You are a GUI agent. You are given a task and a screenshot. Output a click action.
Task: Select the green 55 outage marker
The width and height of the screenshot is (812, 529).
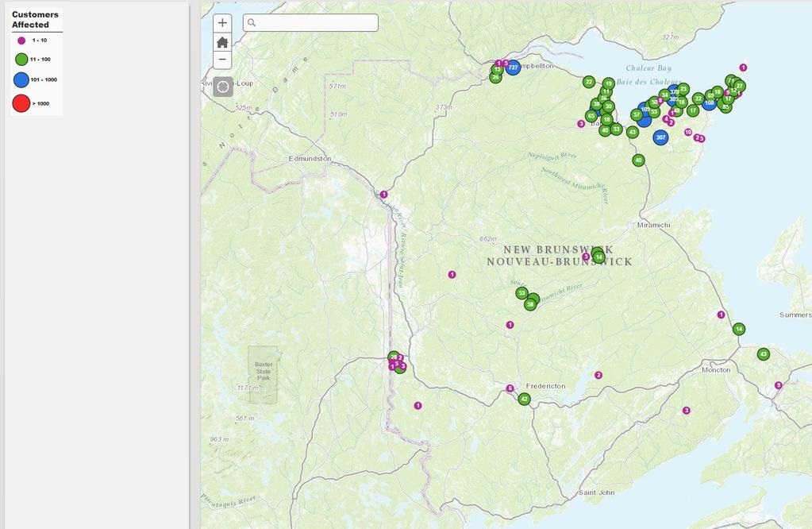click(655, 111)
